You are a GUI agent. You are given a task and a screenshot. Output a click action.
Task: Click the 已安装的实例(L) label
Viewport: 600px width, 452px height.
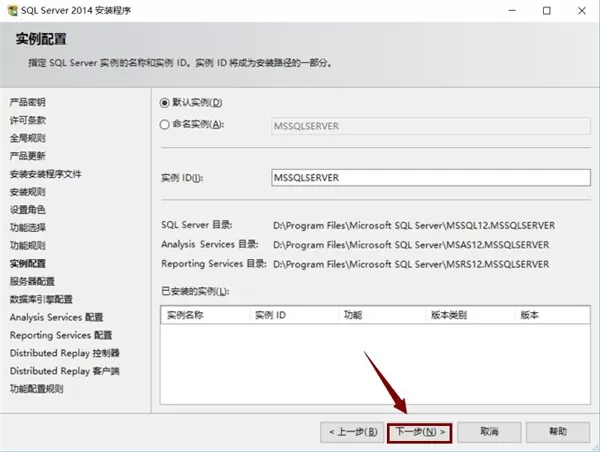[x=195, y=291]
